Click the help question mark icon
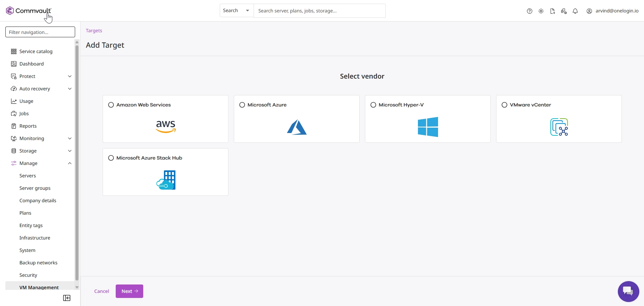The width and height of the screenshot is (644, 306). 530,11
